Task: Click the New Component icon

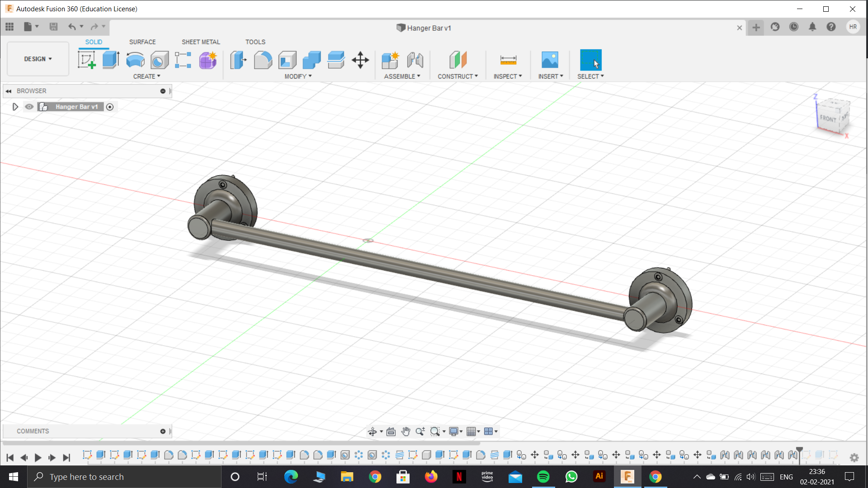Action: click(390, 60)
